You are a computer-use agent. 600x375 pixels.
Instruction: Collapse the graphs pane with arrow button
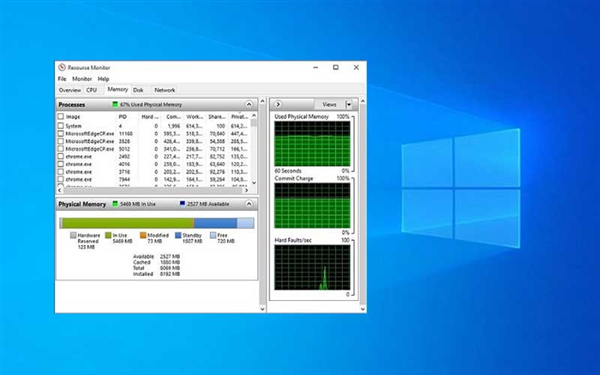(x=278, y=104)
